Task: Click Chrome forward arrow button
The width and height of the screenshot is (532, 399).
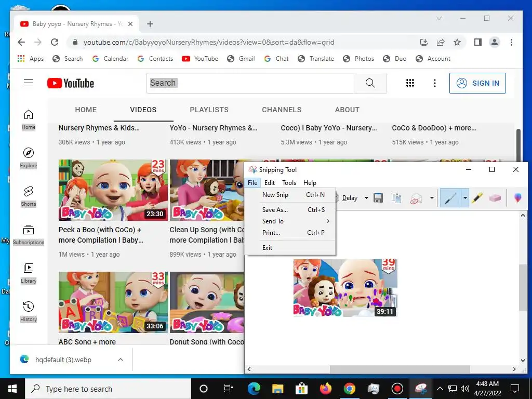Action: (x=37, y=42)
